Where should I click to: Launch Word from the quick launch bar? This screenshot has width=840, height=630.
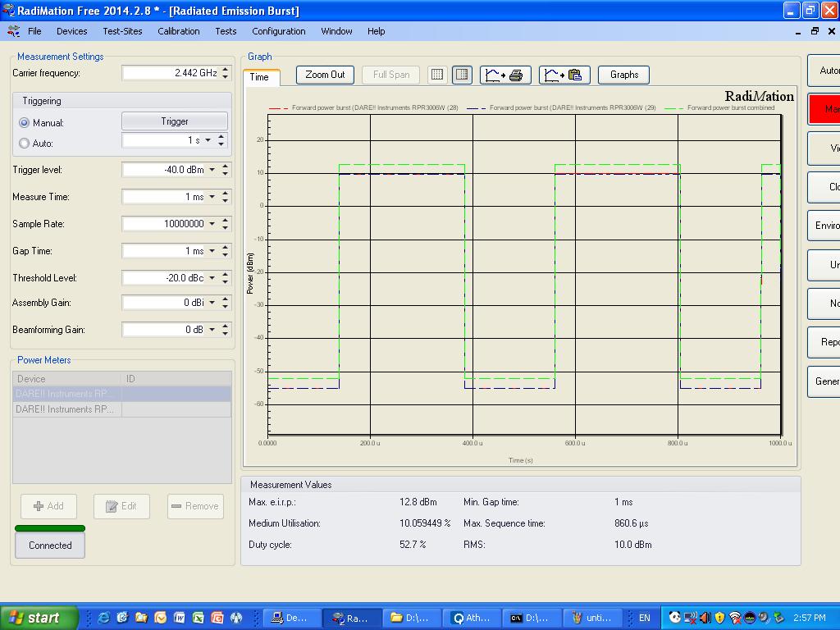coord(179,618)
